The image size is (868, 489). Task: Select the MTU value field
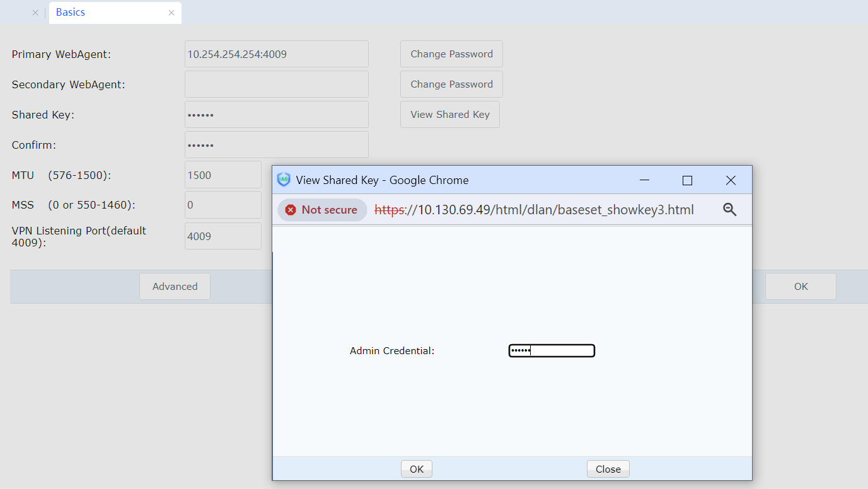pyautogui.click(x=223, y=175)
